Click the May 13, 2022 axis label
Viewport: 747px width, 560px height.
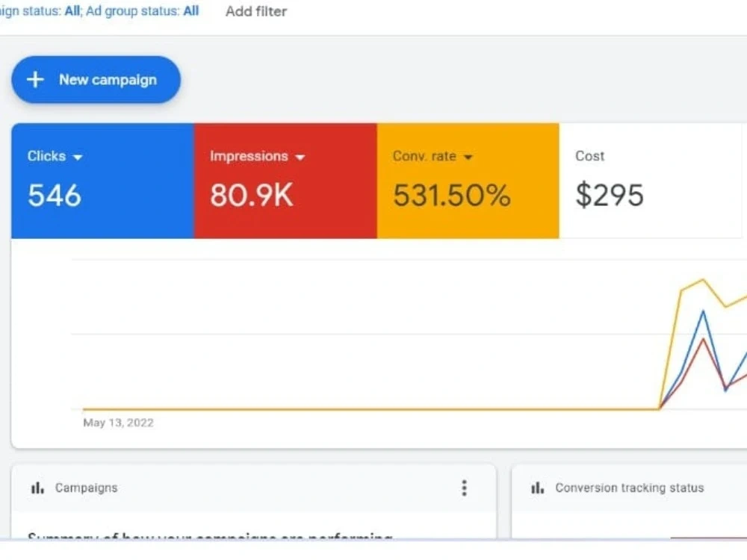click(x=118, y=423)
